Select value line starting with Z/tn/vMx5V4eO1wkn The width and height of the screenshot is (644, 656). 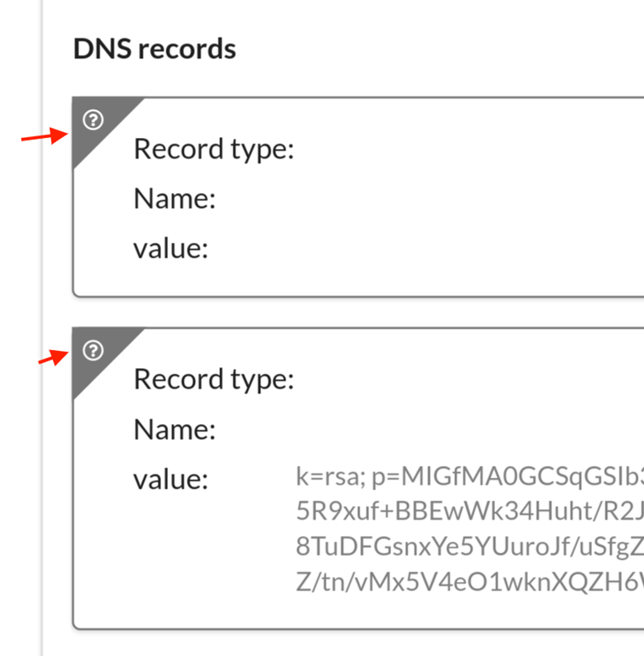(x=470, y=582)
